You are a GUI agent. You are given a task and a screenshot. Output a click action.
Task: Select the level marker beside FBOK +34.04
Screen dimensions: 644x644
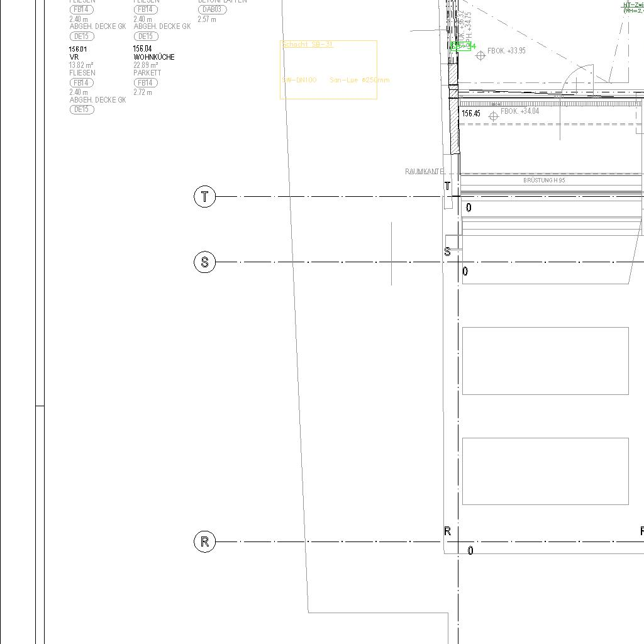click(494, 116)
